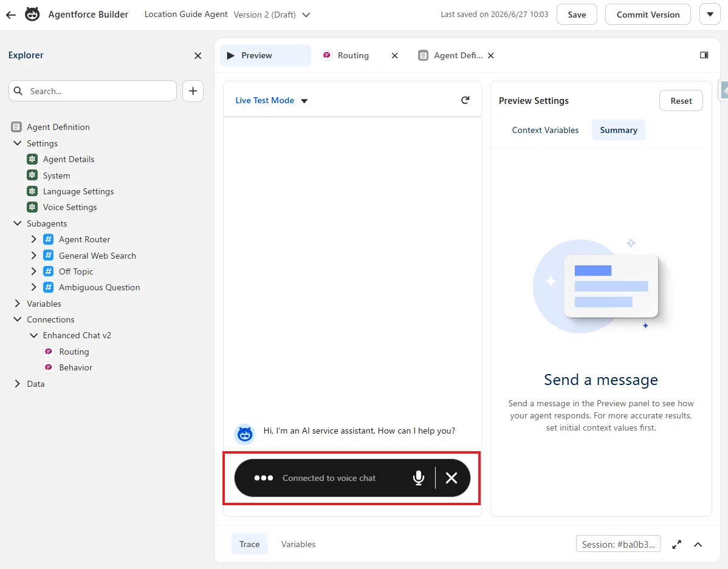
Task: Open the Variables bottom tab
Action: tap(298, 544)
